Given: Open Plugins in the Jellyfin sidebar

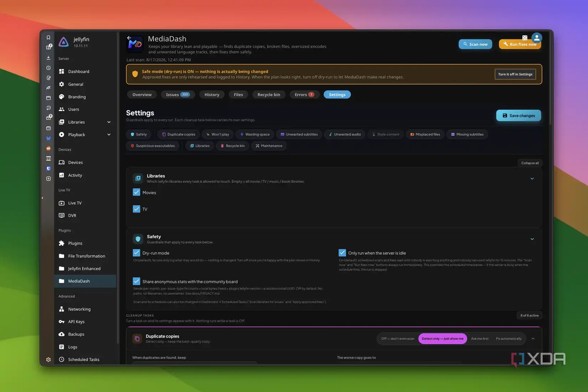Looking at the screenshot, I should pyautogui.click(x=85, y=243).
